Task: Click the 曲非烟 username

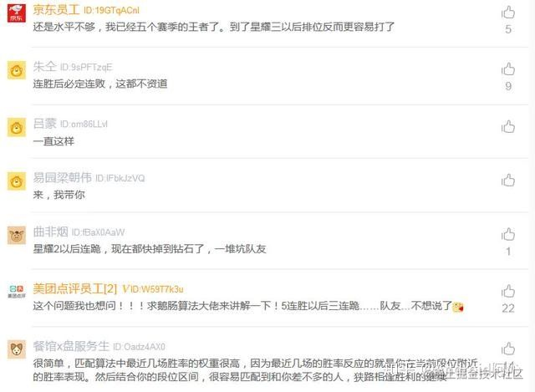Action: pos(50,232)
